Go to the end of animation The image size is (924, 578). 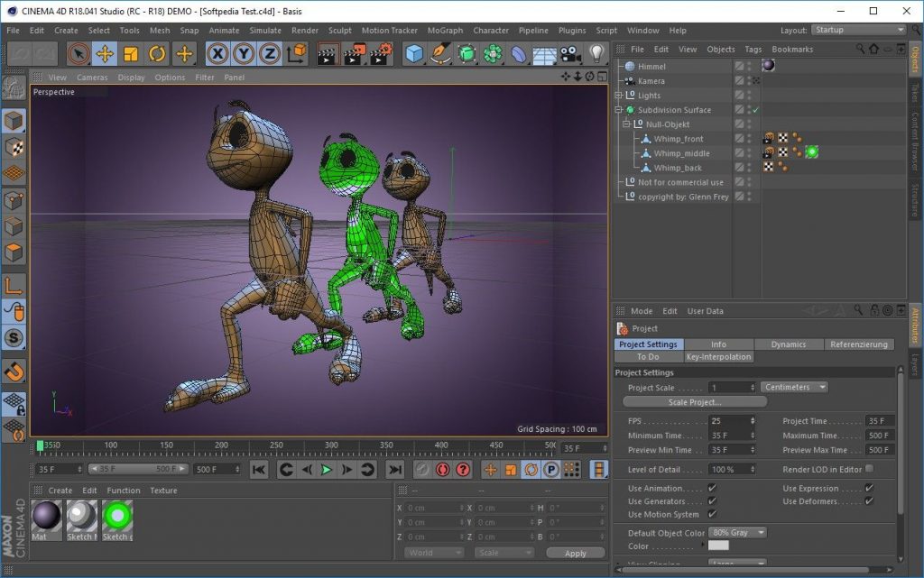click(x=395, y=469)
